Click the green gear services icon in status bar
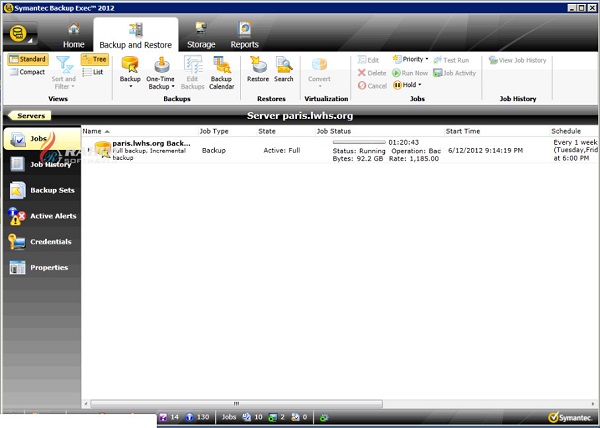The height and width of the screenshot is (428, 600). [324, 417]
